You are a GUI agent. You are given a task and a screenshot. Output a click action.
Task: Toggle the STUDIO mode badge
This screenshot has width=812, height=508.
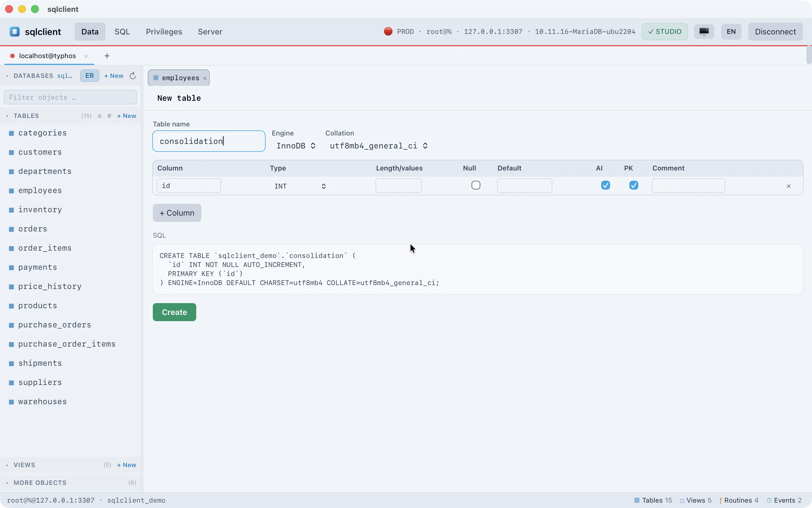tap(664, 32)
